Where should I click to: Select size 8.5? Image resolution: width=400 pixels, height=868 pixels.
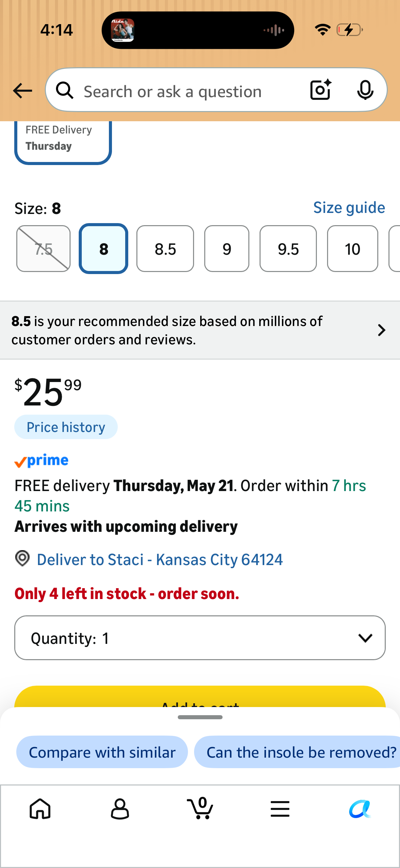[165, 249]
